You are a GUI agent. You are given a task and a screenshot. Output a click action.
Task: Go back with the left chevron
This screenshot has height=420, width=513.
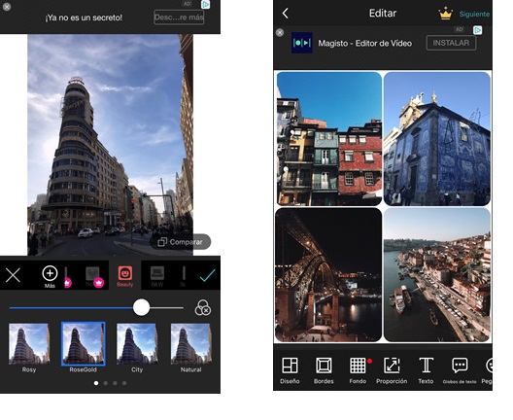coord(286,14)
